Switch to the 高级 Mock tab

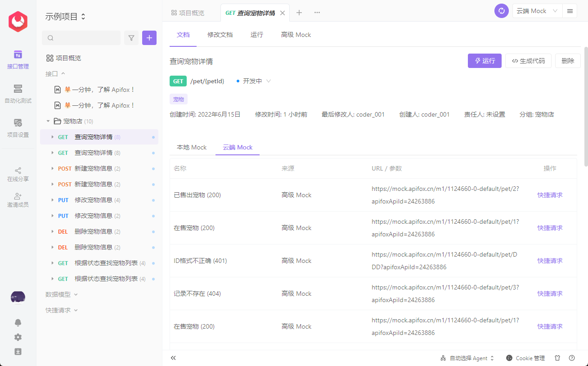(x=296, y=35)
